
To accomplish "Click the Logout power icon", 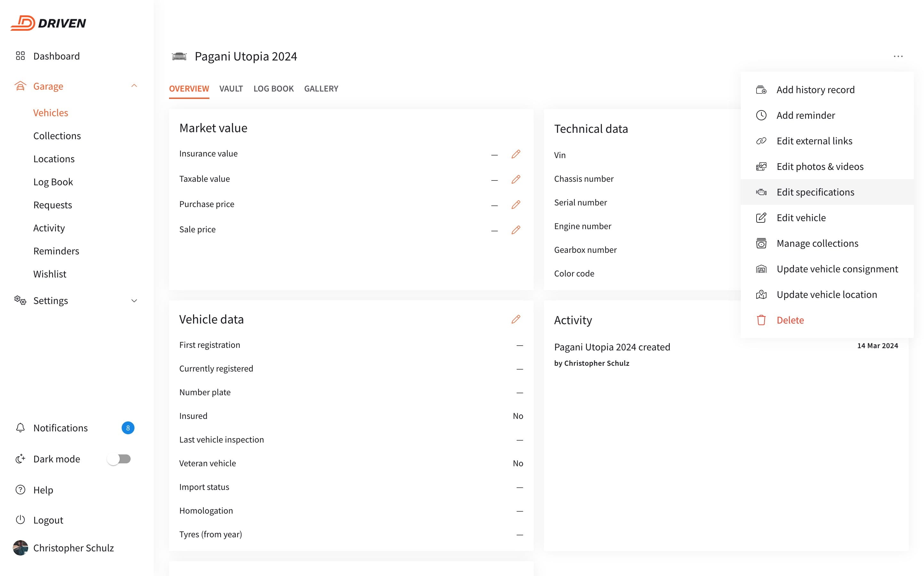I will click(x=20, y=520).
